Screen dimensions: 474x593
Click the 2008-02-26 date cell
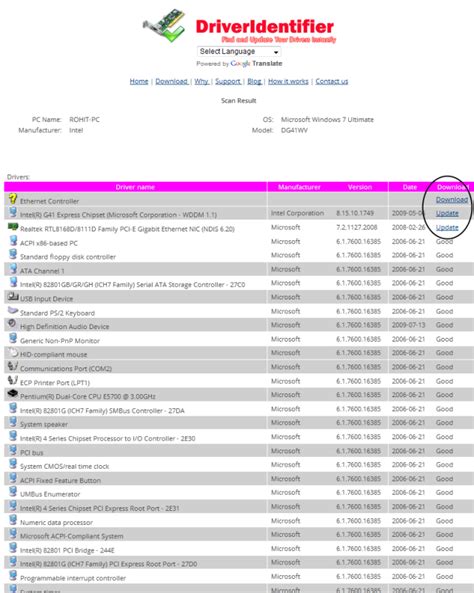[409, 227]
